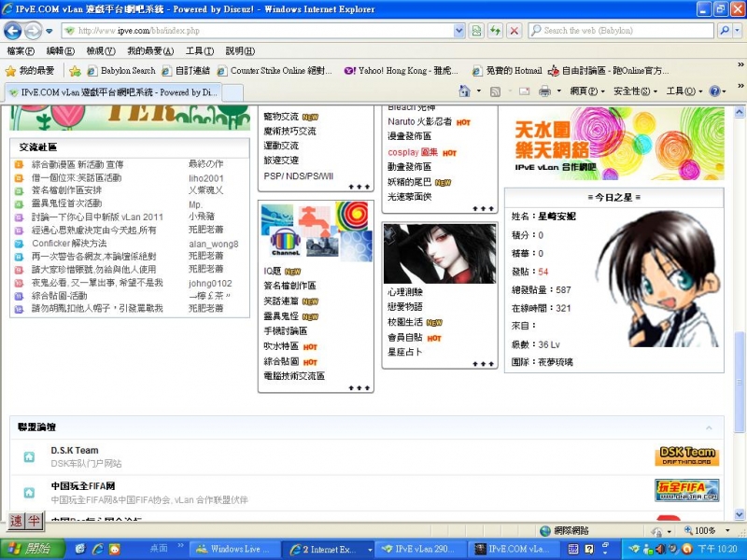Open the 檢視(V) menu
This screenshot has height=560, width=747.
101,51
